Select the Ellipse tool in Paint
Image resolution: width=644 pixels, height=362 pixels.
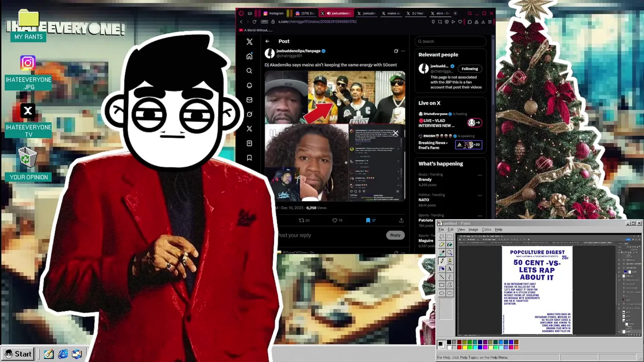(x=442, y=293)
